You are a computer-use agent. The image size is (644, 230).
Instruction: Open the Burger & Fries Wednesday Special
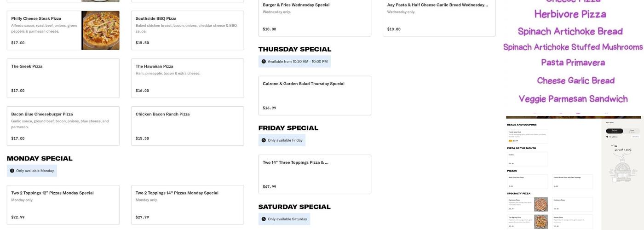[315, 17]
